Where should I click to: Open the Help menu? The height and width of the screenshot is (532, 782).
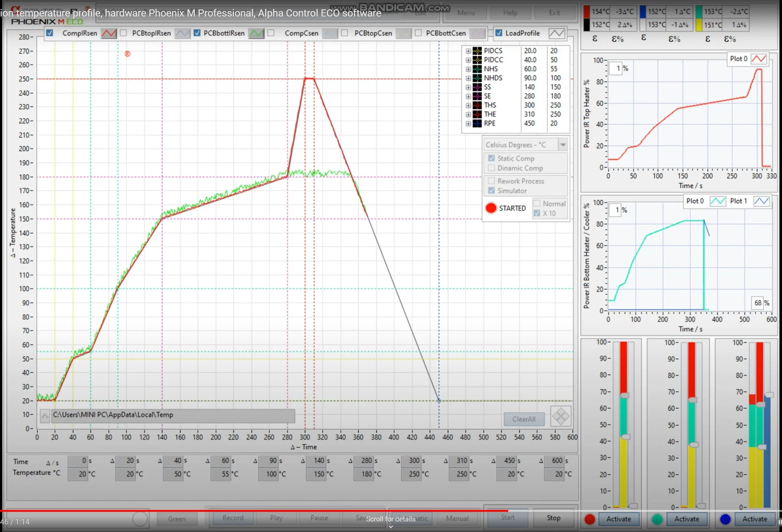[510, 13]
